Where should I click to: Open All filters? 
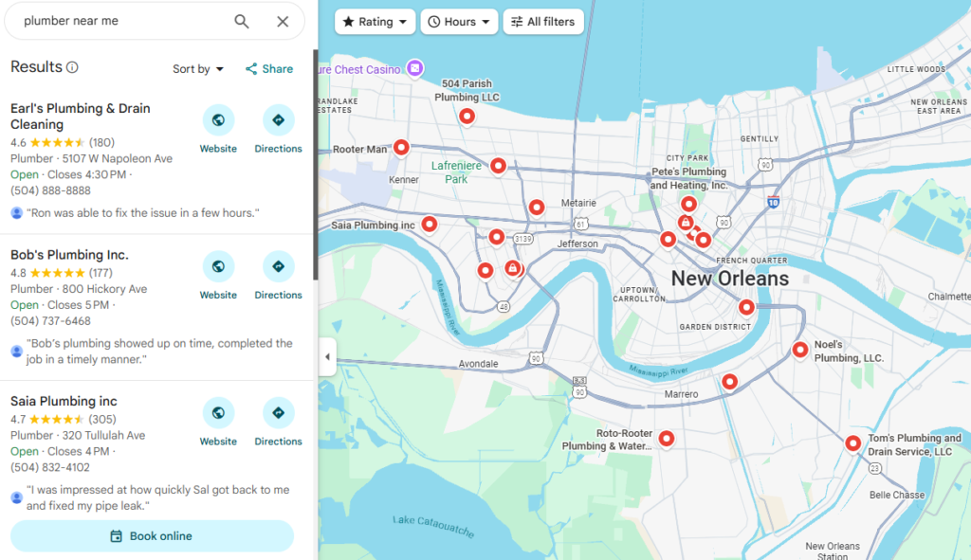(543, 22)
